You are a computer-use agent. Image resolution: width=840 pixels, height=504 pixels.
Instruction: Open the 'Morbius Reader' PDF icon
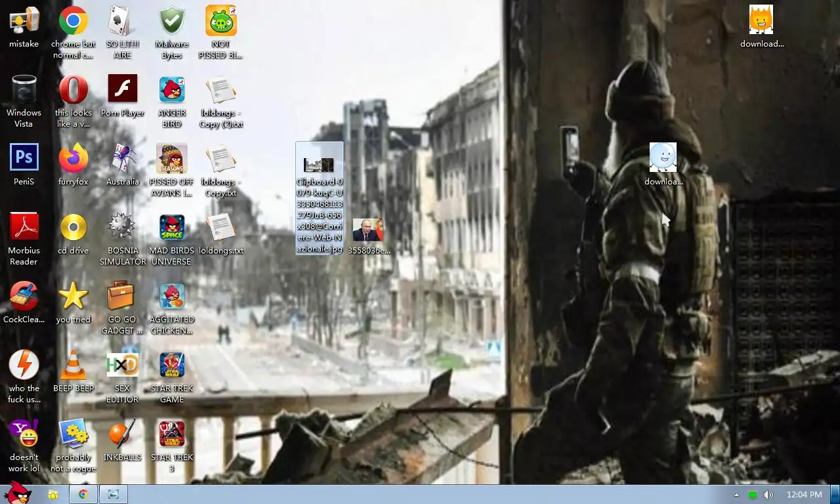coord(24,239)
